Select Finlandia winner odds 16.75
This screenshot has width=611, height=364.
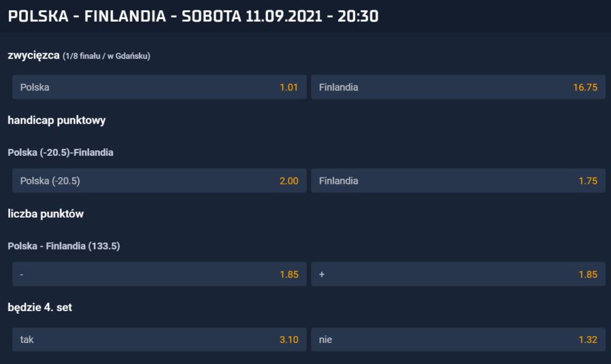click(x=458, y=87)
